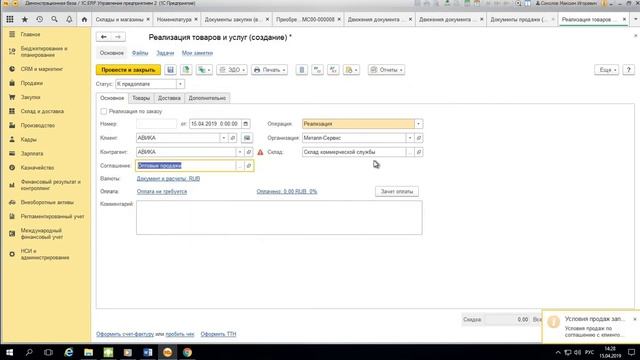Toggle Реализация по заказу checkbox
The height and width of the screenshot is (360, 640).
[x=104, y=111]
